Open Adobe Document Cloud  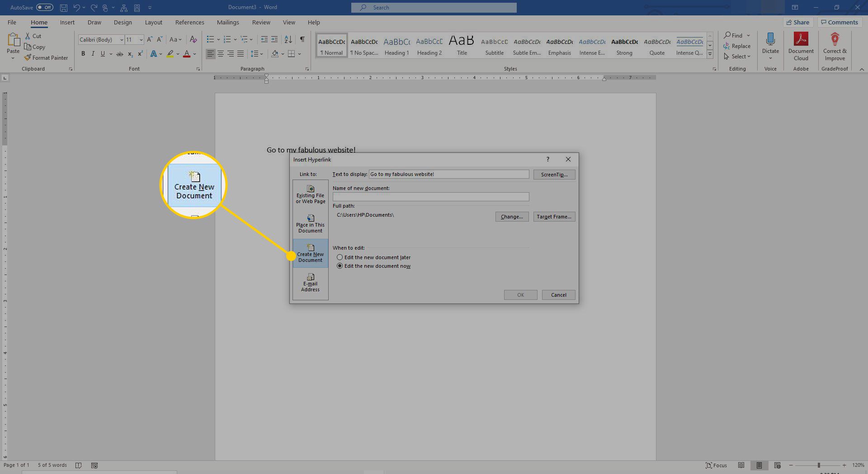(801, 46)
